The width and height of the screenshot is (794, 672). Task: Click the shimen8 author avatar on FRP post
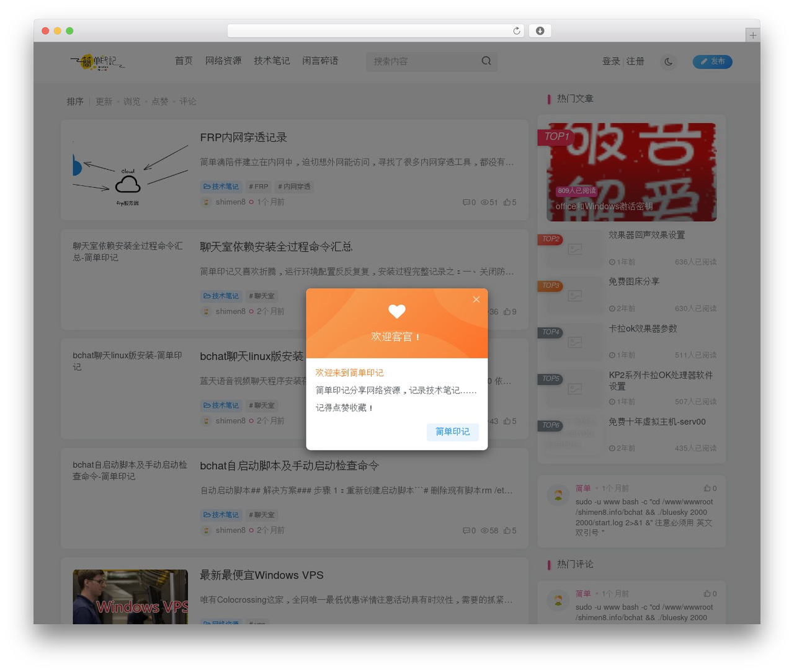coord(206,202)
